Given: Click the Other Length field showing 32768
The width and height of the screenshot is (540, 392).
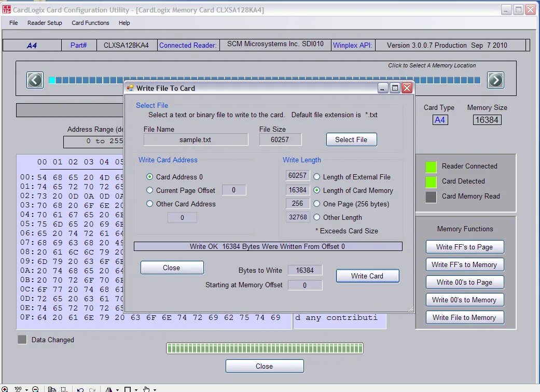Looking at the screenshot, I should click(298, 217).
